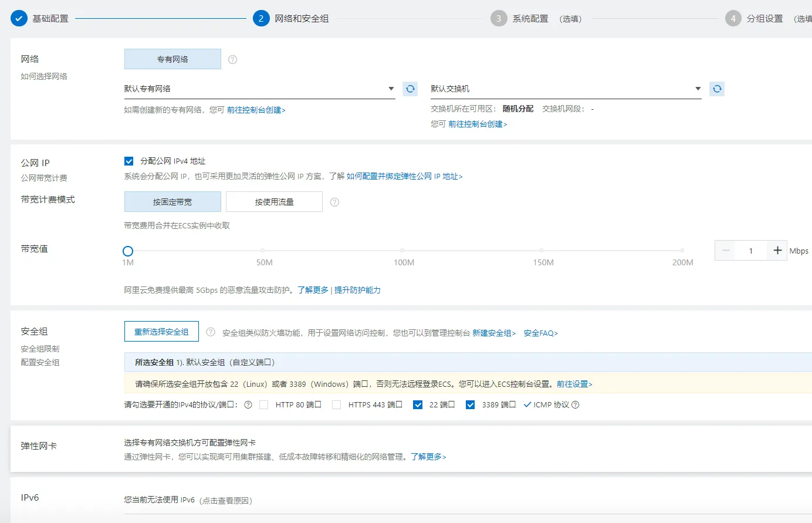Click 公网带宽计费 link under 公网 IP

[x=44, y=178]
